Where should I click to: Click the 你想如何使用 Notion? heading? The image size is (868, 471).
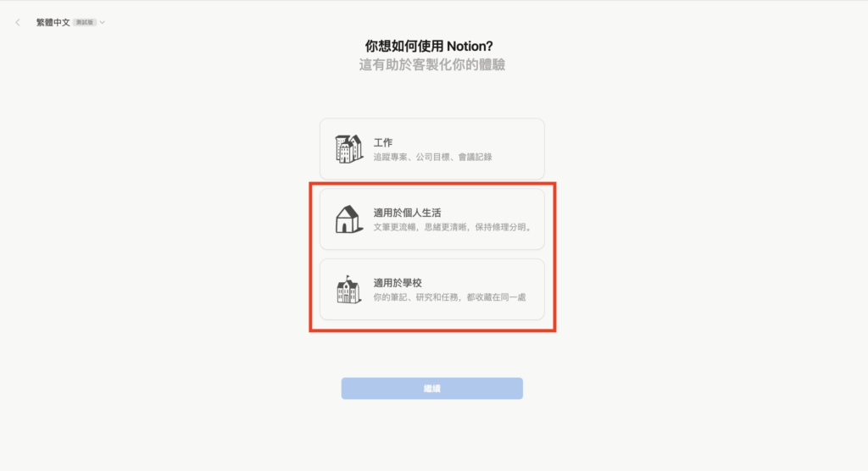point(429,46)
